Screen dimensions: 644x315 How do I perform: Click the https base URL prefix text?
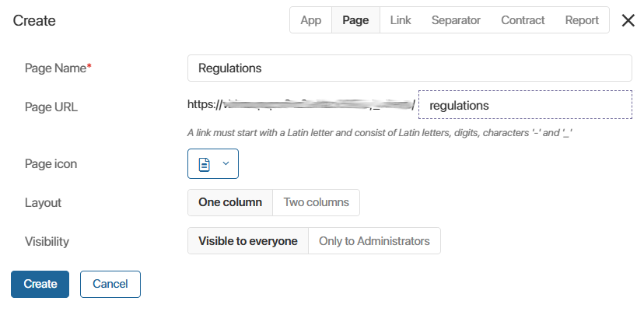click(302, 104)
